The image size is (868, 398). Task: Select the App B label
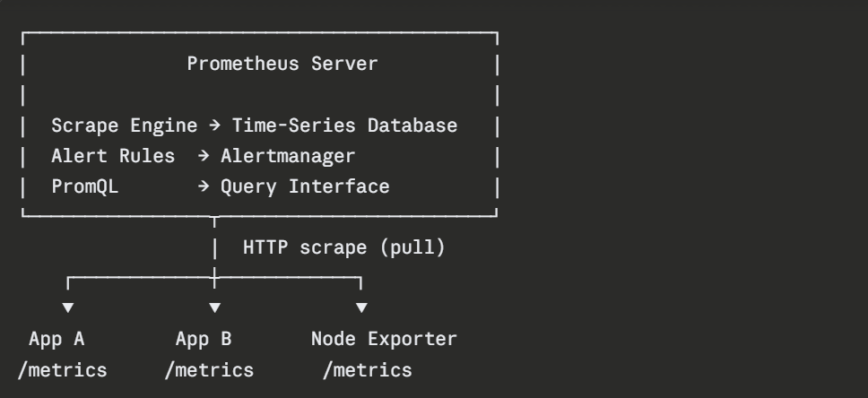[209, 340]
